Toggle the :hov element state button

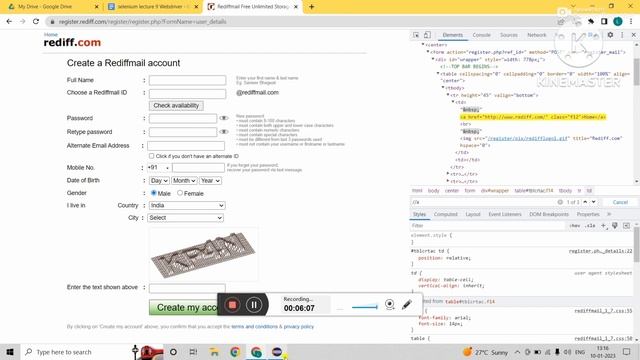[x=574, y=226]
